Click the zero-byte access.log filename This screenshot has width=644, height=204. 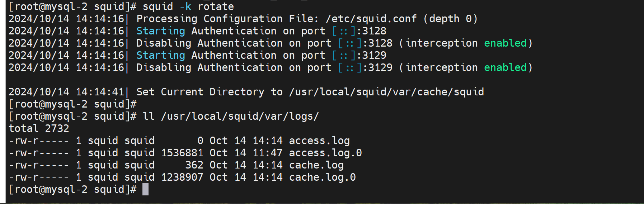pyautogui.click(x=319, y=141)
